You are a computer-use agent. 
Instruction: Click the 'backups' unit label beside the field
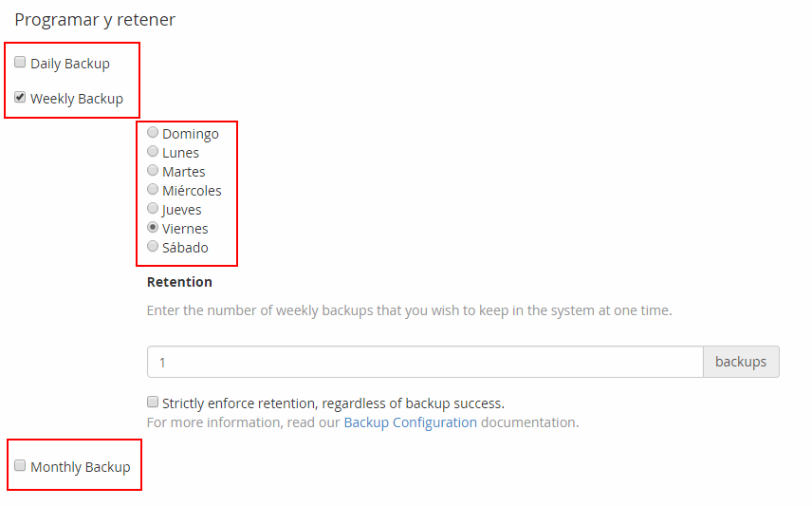741,362
